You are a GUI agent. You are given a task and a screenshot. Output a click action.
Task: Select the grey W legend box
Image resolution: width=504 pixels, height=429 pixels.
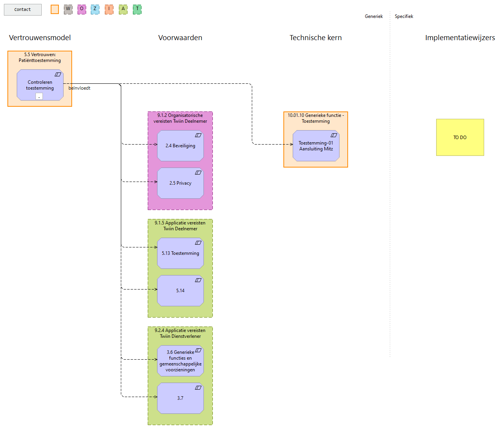coord(68,9)
